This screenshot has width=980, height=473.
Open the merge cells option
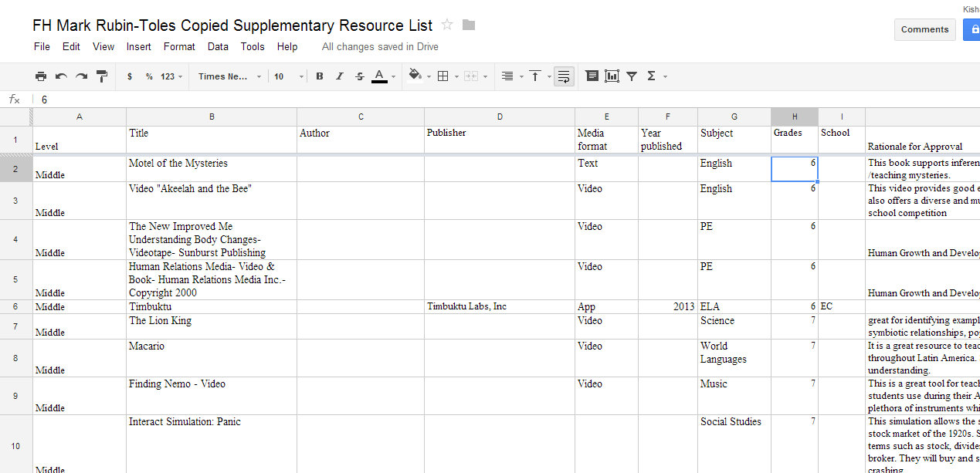click(x=470, y=76)
